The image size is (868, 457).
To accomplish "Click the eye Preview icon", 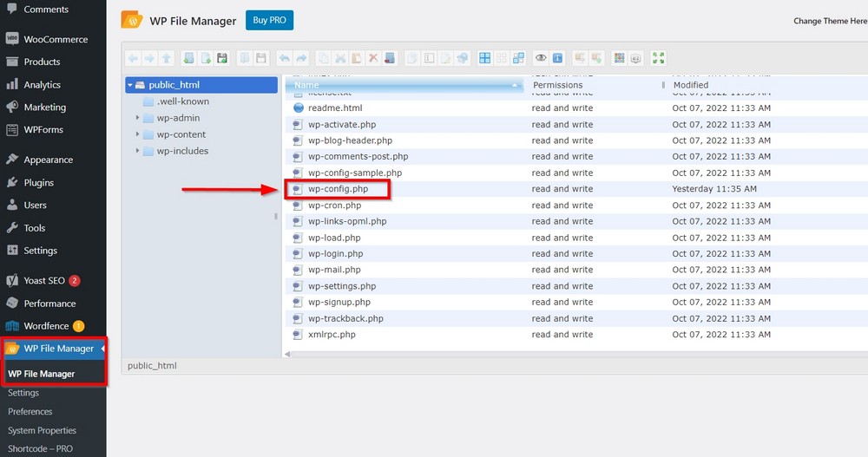I will (541, 58).
